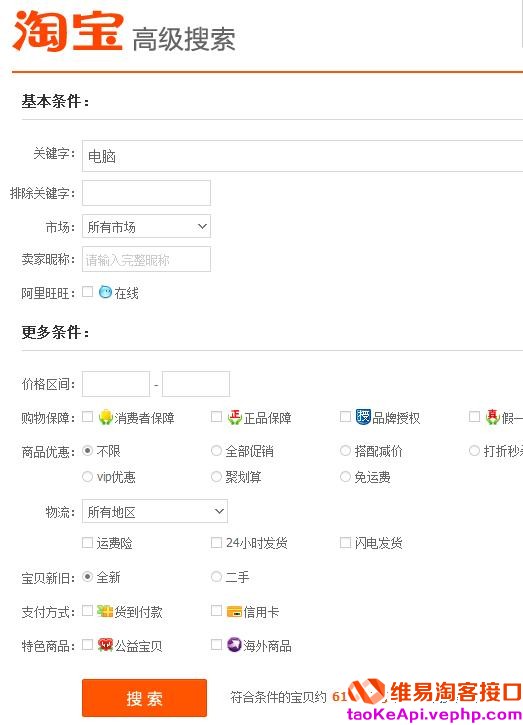Click the credit card (信用卡) icon
Screen dimensions: 523x725
click(x=234, y=612)
